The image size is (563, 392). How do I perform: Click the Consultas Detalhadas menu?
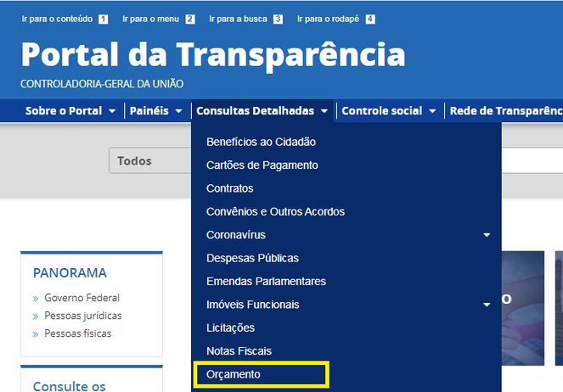coord(262,111)
